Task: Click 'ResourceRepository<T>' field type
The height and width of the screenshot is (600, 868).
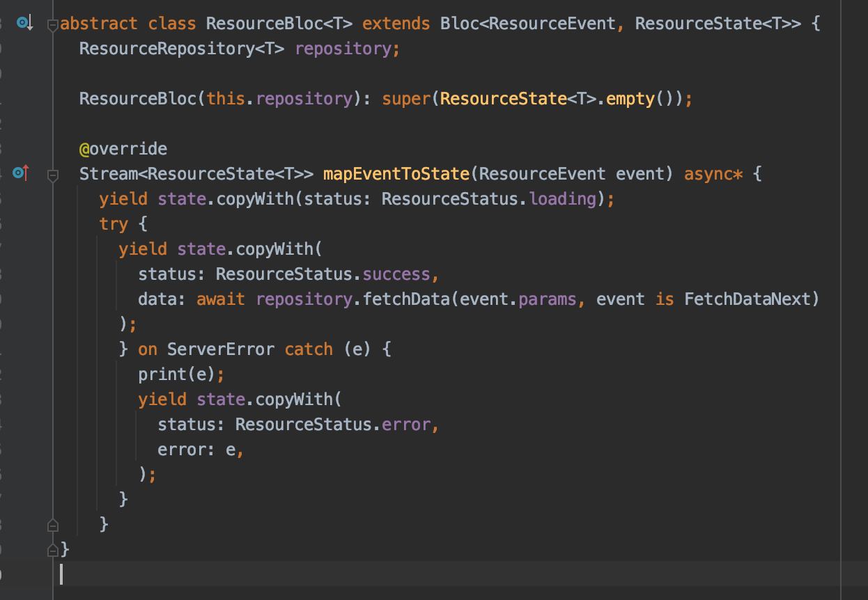Action: coord(181,49)
